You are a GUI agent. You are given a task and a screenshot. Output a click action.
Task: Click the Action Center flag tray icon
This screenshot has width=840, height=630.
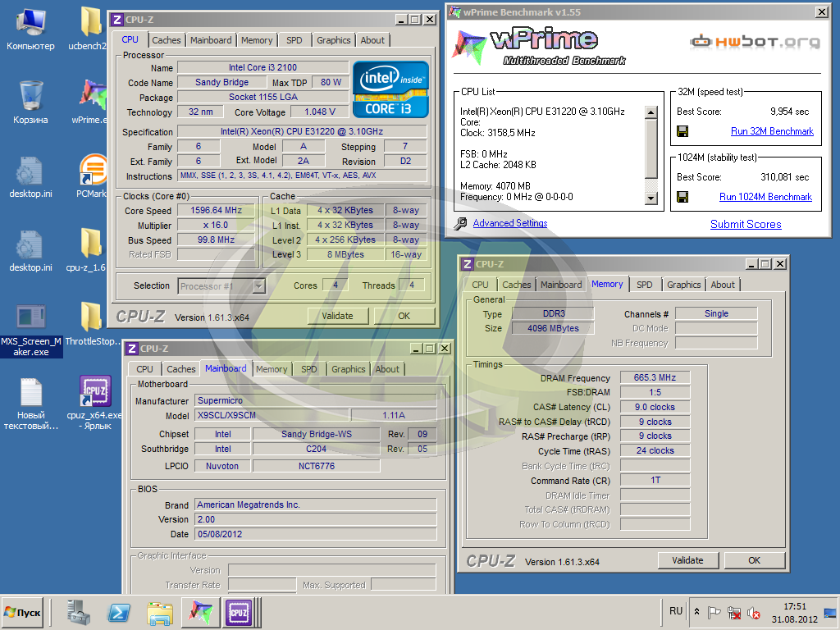pos(714,612)
